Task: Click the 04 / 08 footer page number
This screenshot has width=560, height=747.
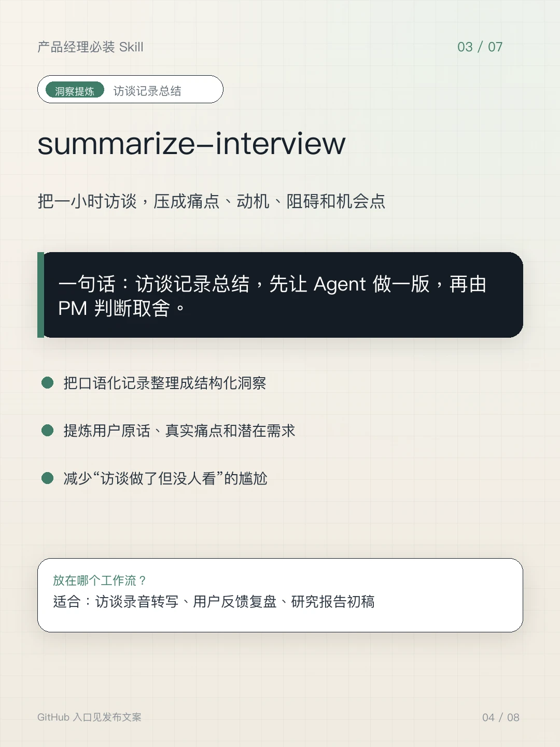Action: pyautogui.click(x=500, y=717)
